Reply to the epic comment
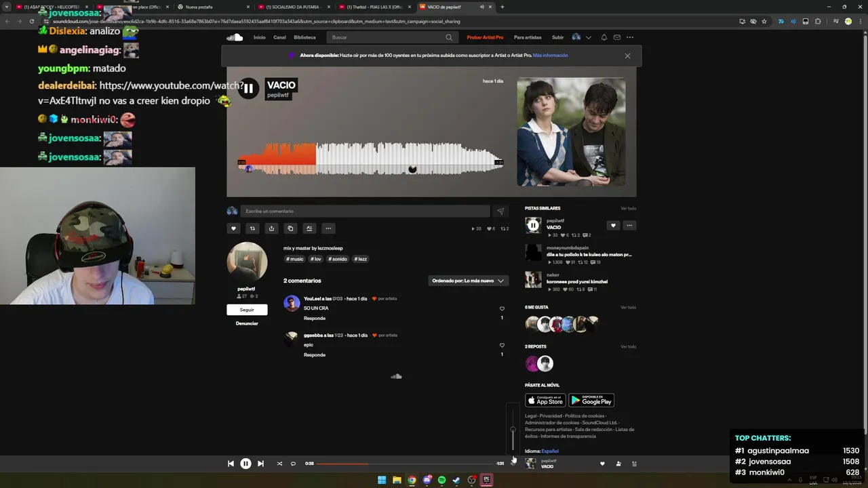 [x=315, y=354]
